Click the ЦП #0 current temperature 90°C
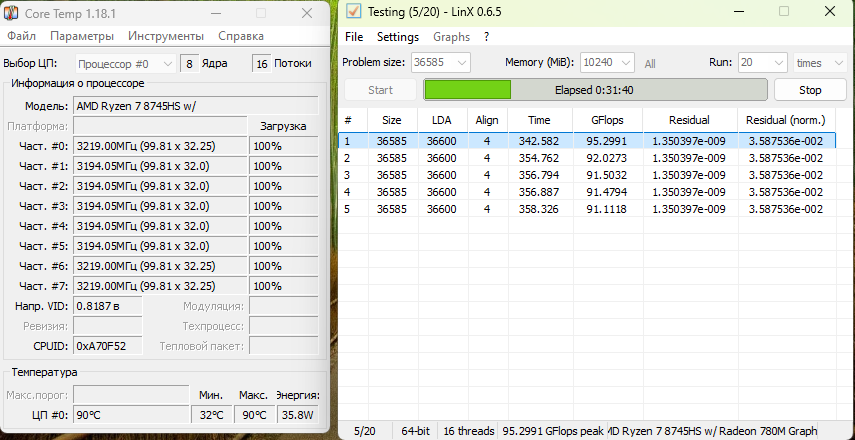The width and height of the screenshot is (855, 440). tap(130, 415)
